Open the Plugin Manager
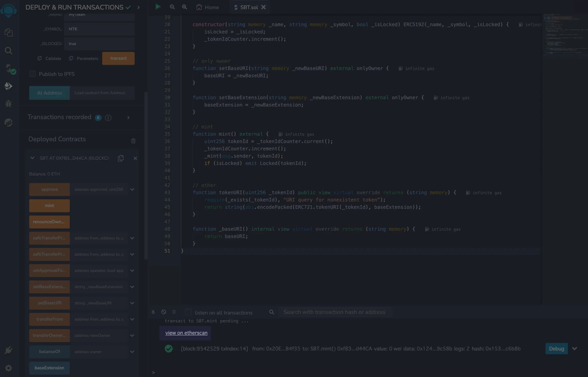 9,350
